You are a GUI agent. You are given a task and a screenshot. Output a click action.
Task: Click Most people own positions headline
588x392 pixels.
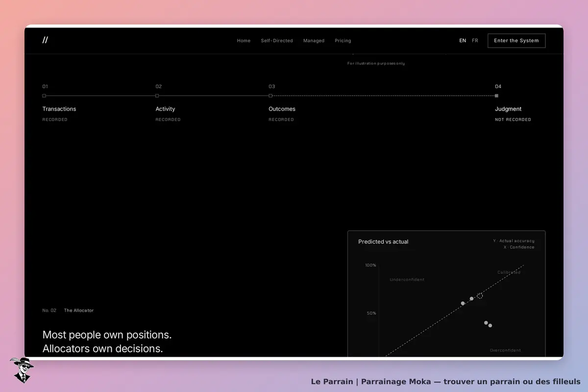[x=107, y=335]
